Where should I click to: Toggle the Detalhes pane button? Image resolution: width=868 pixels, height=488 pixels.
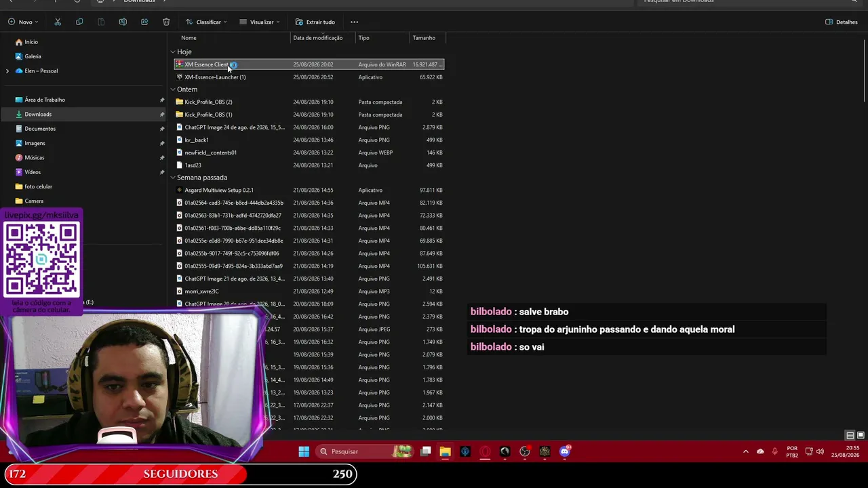pyautogui.click(x=842, y=22)
